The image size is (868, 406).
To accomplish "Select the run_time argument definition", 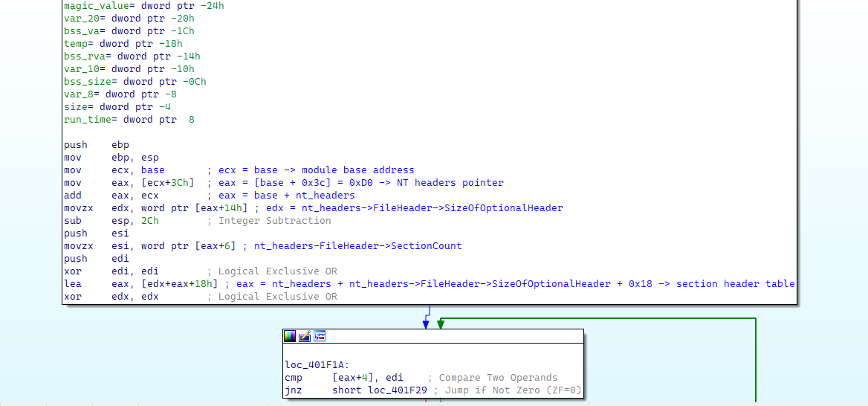I will coord(84,120).
